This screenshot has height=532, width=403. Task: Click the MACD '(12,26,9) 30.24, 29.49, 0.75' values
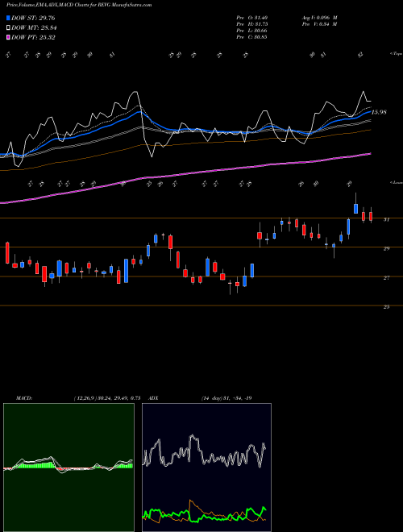point(106,398)
